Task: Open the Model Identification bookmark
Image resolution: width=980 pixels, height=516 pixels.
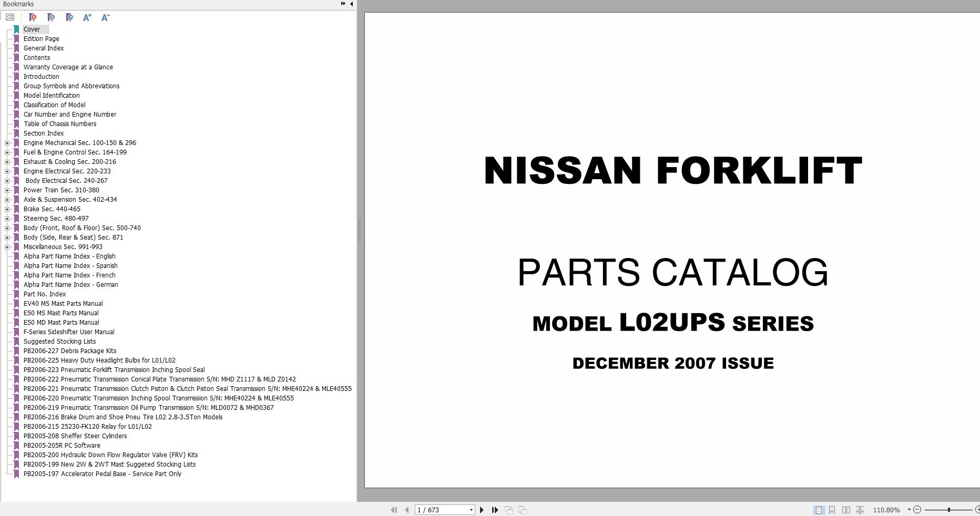Action: tap(52, 96)
